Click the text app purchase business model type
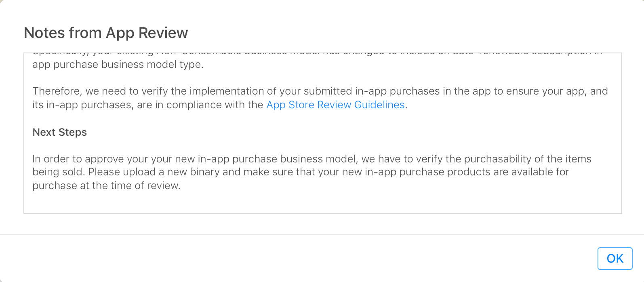Viewport: 644px width, 282px height. 118,65
